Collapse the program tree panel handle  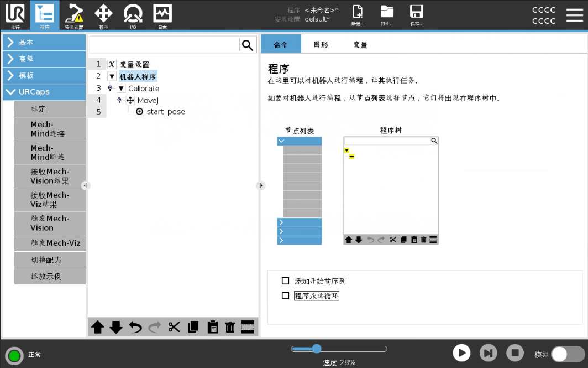pyautogui.click(x=261, y=185)
